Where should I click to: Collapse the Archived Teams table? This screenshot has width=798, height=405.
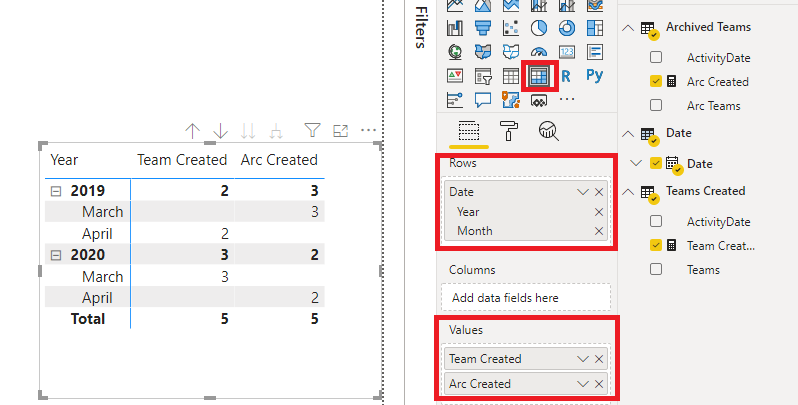coord(629,27)
